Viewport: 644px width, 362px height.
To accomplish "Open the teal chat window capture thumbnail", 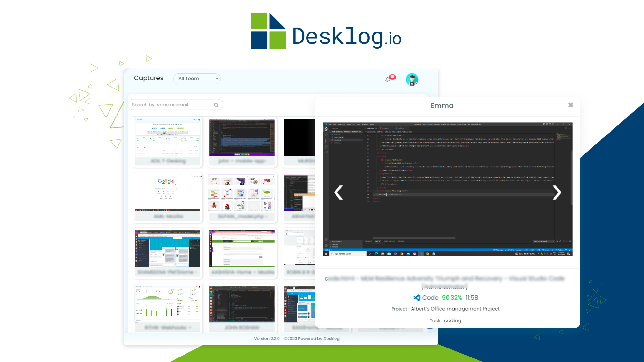I will click(167, 248).
